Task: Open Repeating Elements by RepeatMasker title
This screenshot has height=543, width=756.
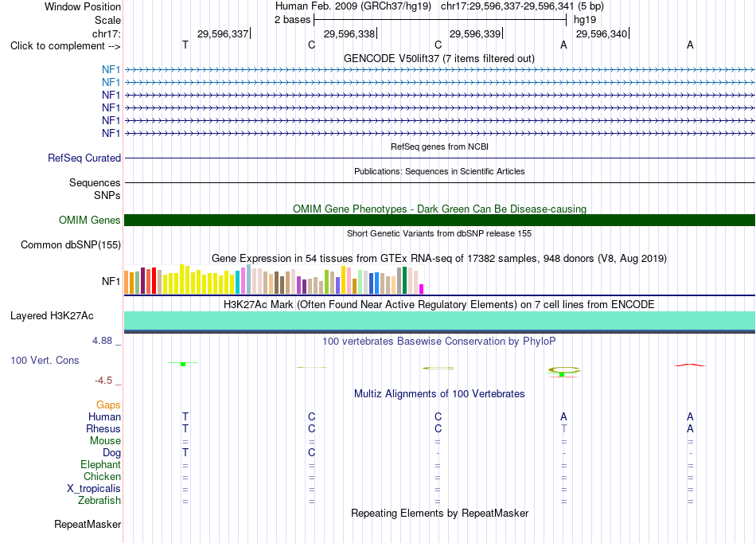Action: click(439, 513)
